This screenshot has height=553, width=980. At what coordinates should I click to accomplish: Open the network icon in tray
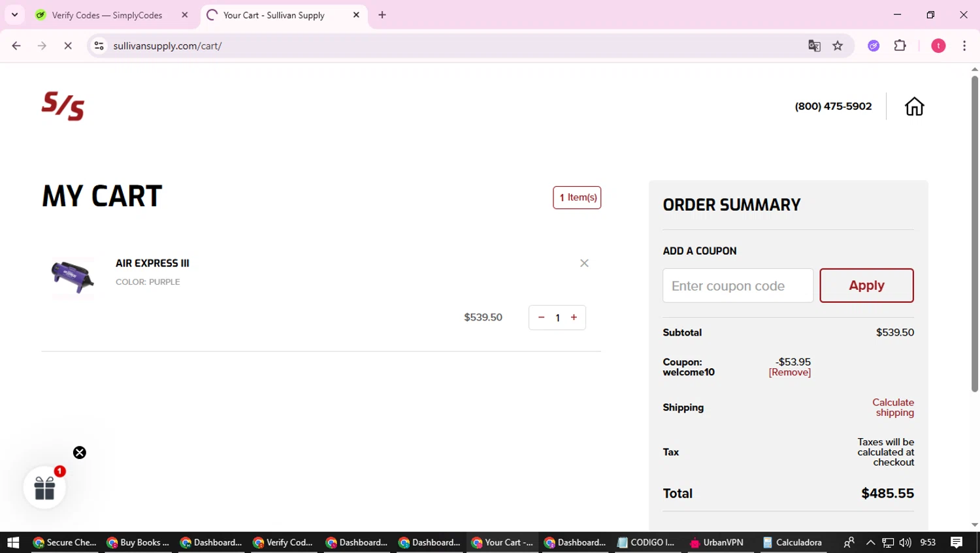point(888,543)
